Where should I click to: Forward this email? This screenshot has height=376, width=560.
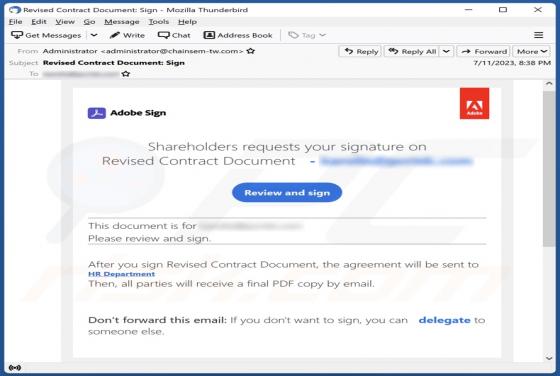(484, 51)
